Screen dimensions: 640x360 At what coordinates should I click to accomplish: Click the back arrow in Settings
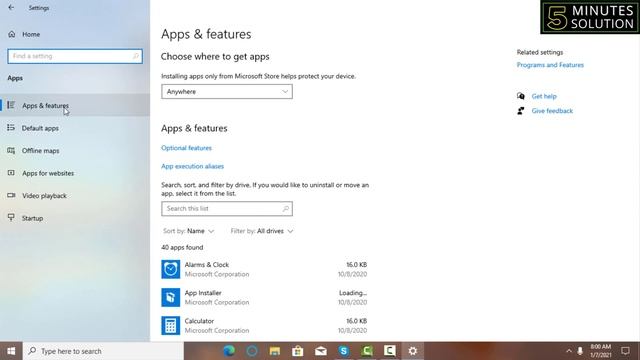point(11,7)
